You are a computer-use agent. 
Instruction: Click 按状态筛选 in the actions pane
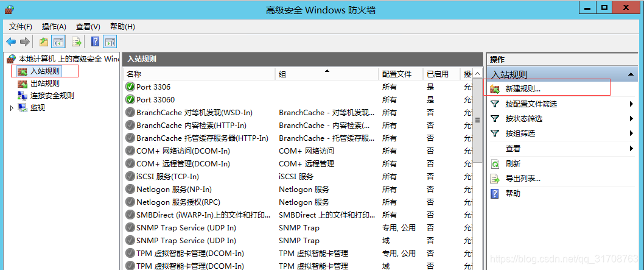point(523,119)
